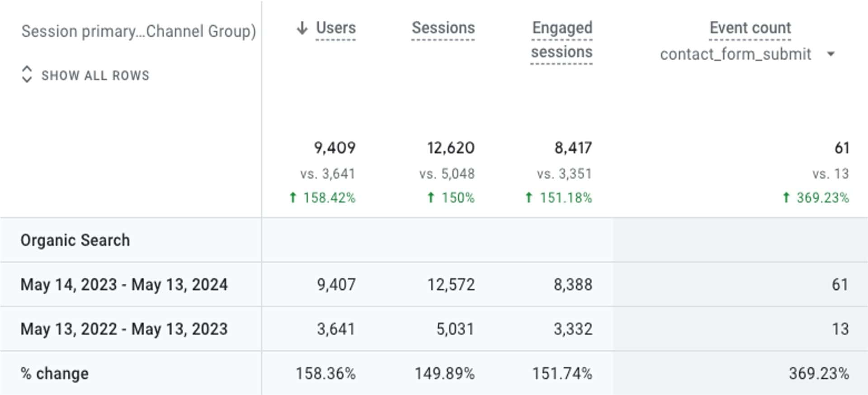The width and height of the screenshot is (868, 395).
Task: Click the Users sort descending arrow icon
Action: (x=302, y=28)
